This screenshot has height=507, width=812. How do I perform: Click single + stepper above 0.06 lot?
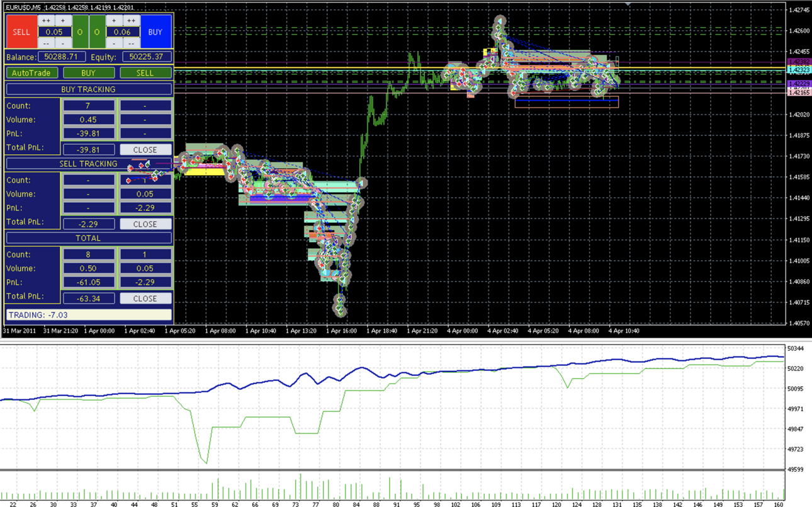(114, 21)
